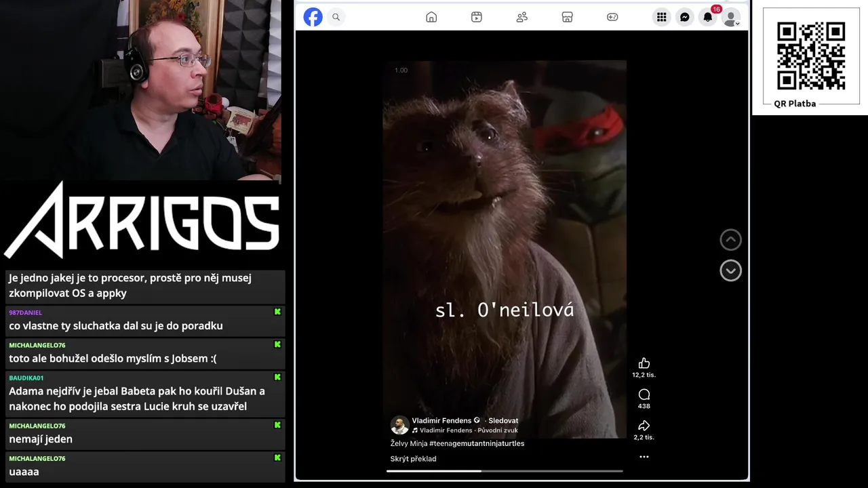The image size is (868, 488).
Task: Click the BAUDIKA01 chat username
Action: click(x=26, y=378)
